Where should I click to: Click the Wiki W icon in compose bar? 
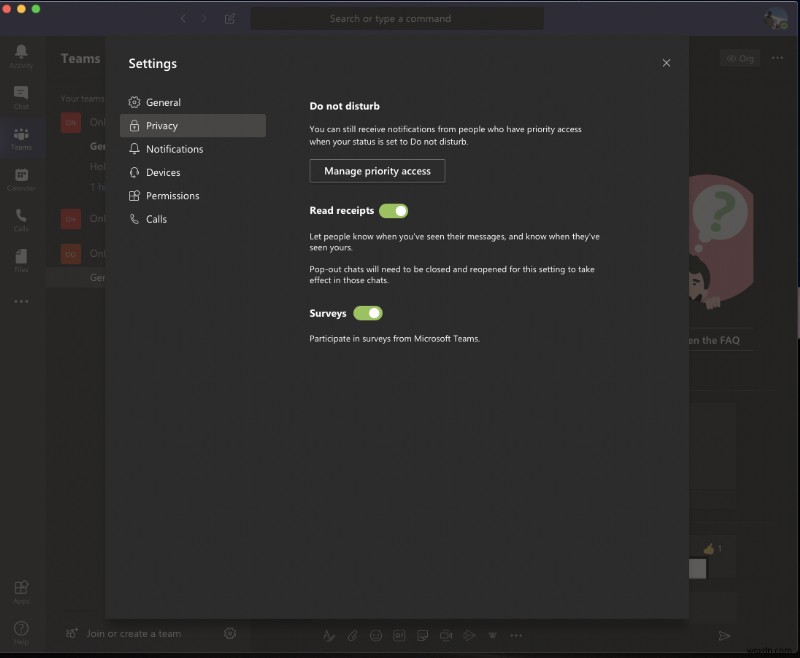point(492,636)
